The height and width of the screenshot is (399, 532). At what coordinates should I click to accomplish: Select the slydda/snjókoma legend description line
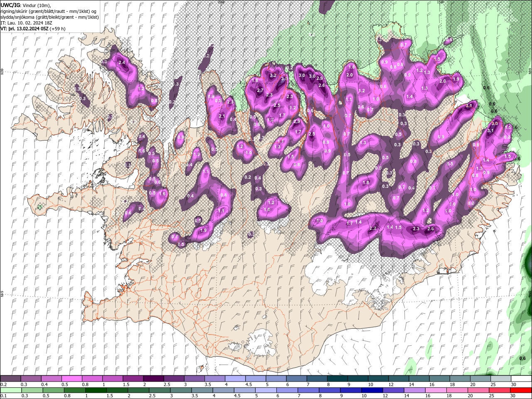click(x=49, y=17)
